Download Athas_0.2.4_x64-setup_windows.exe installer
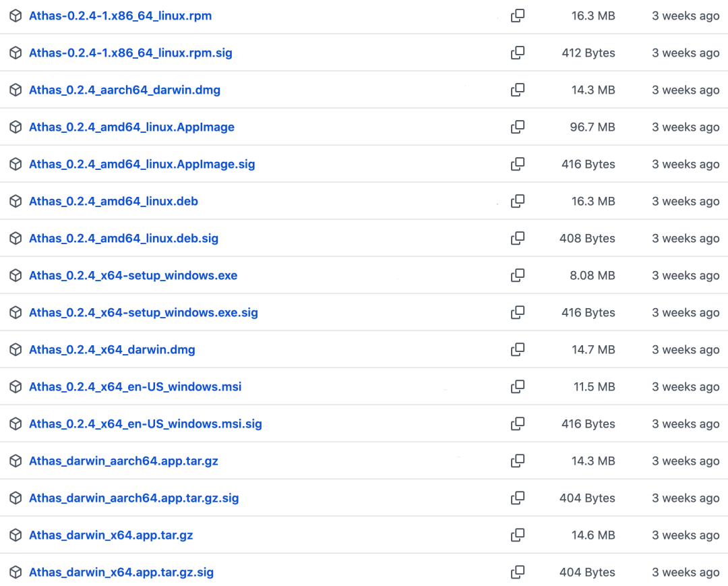Image resolution: width=728 pixels, height=586 pixels. pyautogui.click(x=133, y=276)
